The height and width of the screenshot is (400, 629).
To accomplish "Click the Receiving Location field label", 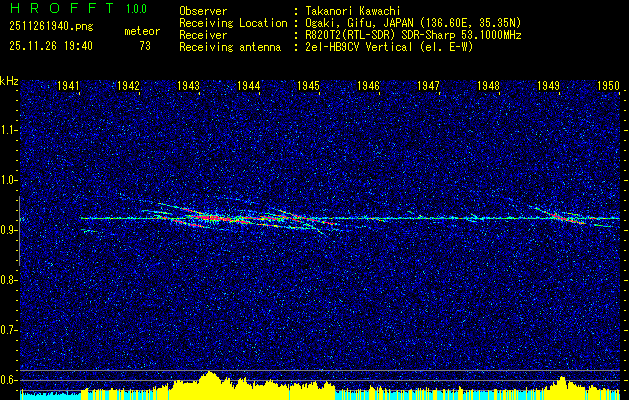I will [x=233, y=23].
